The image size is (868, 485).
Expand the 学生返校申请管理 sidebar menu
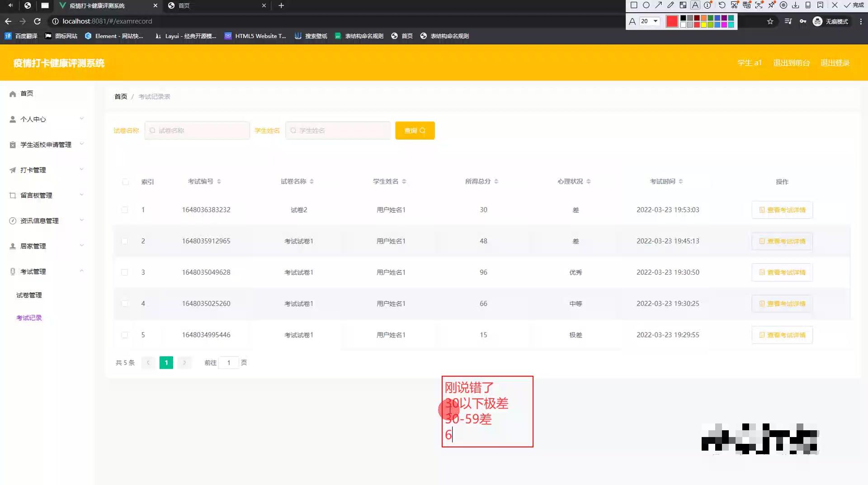click(x=47, y=144)
